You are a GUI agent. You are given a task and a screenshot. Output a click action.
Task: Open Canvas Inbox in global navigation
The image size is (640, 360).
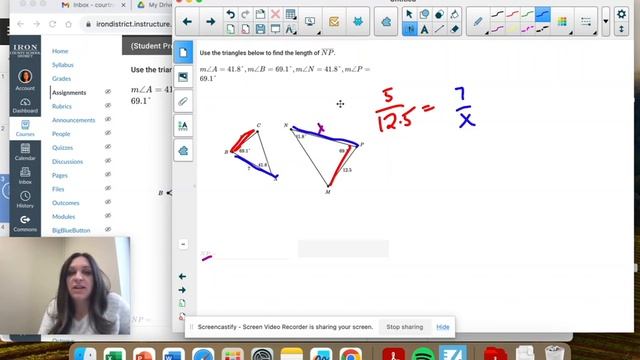(x=25, y=176)
